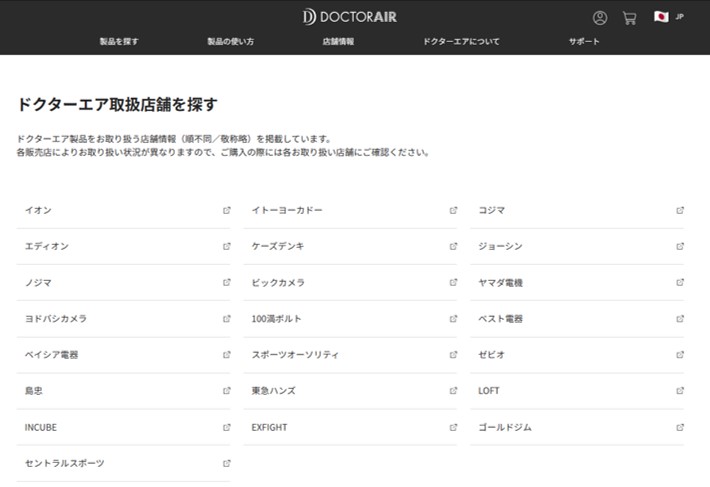
Task: Click the external link icon for セントラルスポーツ
Action: pos(226,463)
